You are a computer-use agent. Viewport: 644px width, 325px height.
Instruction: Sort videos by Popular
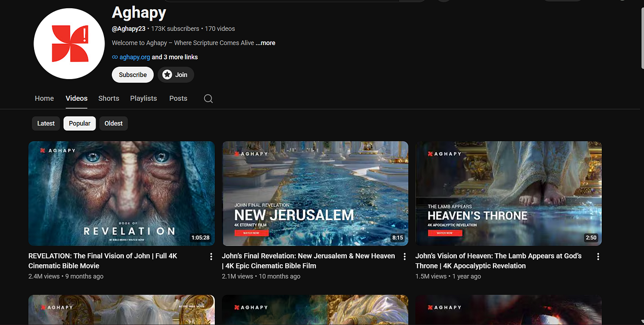80,123
